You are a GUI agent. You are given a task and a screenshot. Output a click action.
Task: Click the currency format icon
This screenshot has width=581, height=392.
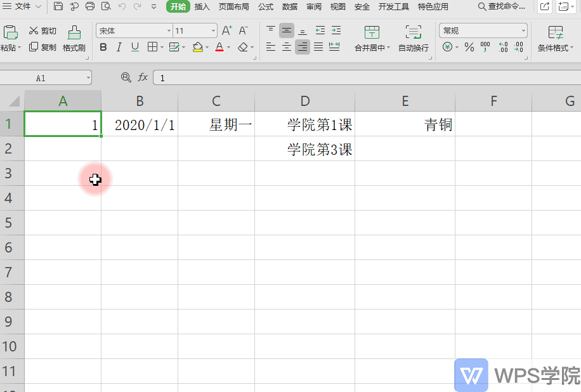448,47
